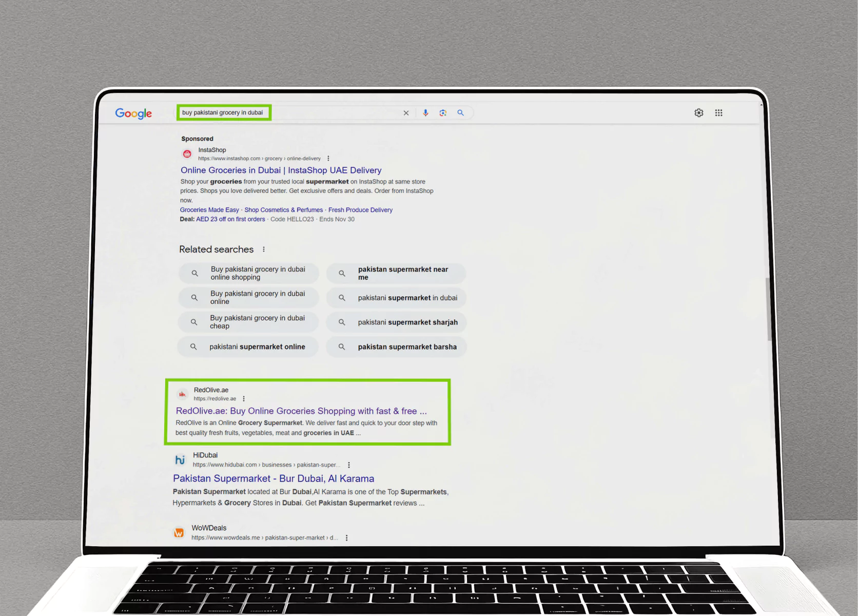Open Google Lens image search icon

443,113
